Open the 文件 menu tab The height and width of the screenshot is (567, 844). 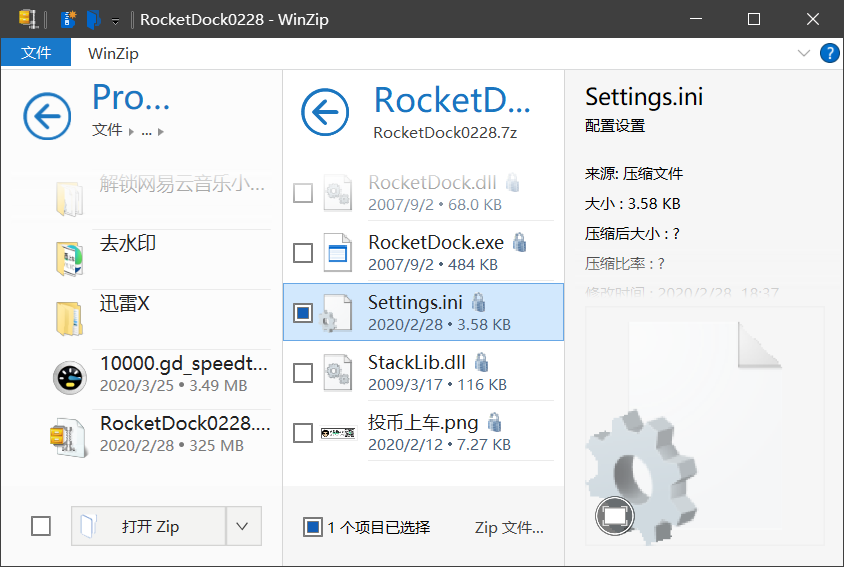pos(36,53)
